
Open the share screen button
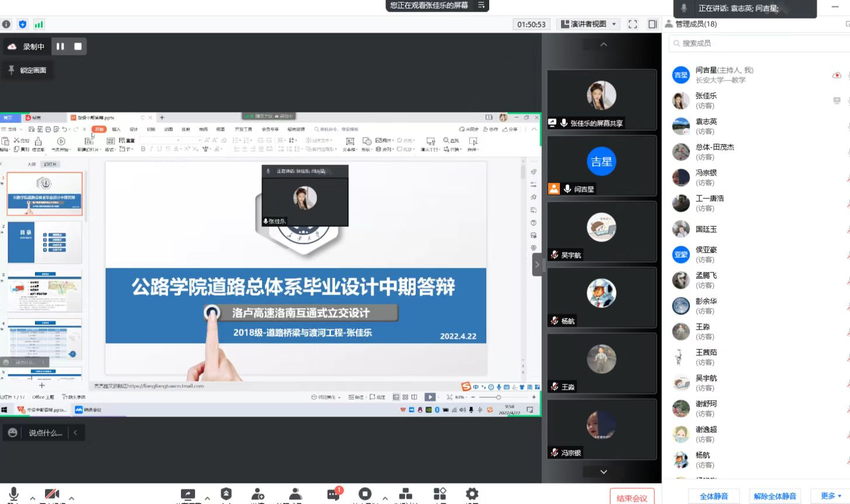[x=188, y=495]
